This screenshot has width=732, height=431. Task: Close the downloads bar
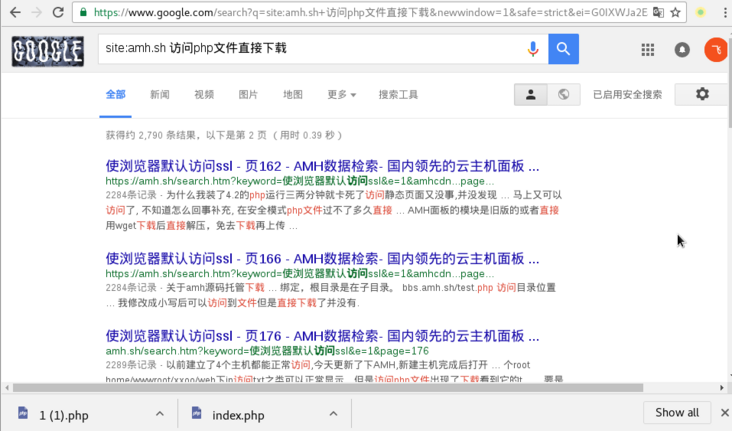[725, 413]
